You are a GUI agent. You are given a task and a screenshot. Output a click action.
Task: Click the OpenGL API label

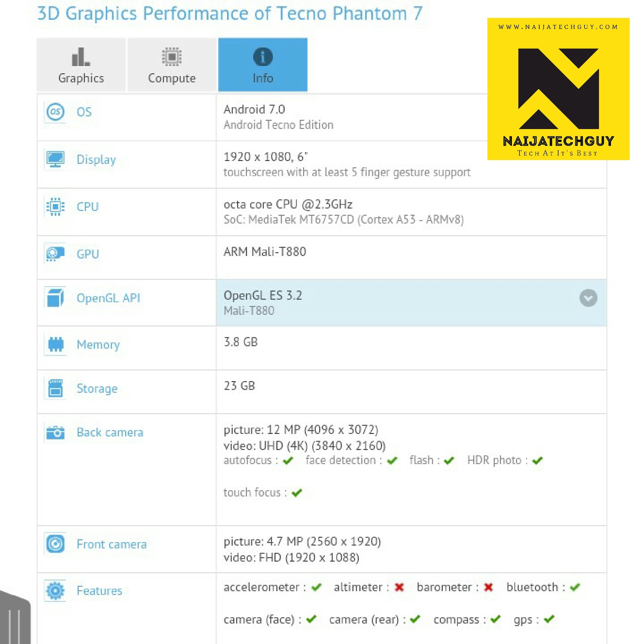pos(108,298)
